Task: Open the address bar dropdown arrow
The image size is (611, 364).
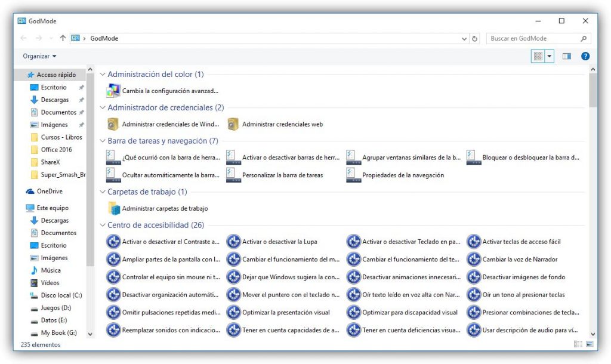Action: tap(464, 38)
